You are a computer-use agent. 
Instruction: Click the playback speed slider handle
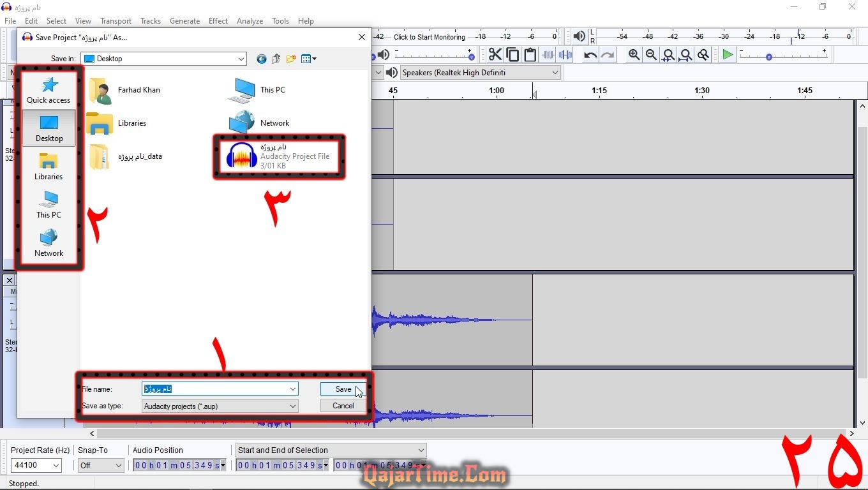pyautogui.click(x=769, y=57)
